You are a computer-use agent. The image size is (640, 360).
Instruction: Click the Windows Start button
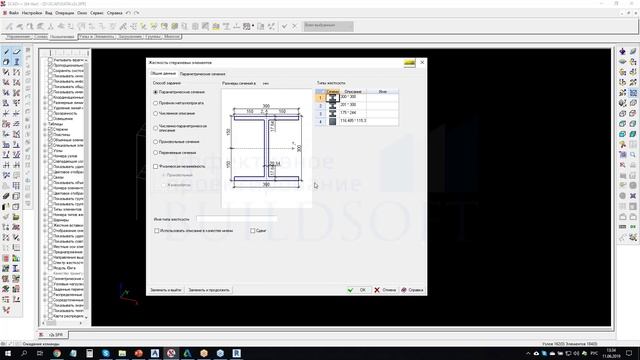pyautogui.click(x=7, y=353)
